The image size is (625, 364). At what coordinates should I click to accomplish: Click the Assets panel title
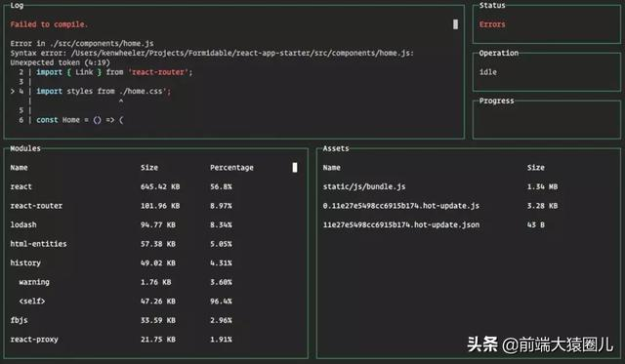[336, 148]
